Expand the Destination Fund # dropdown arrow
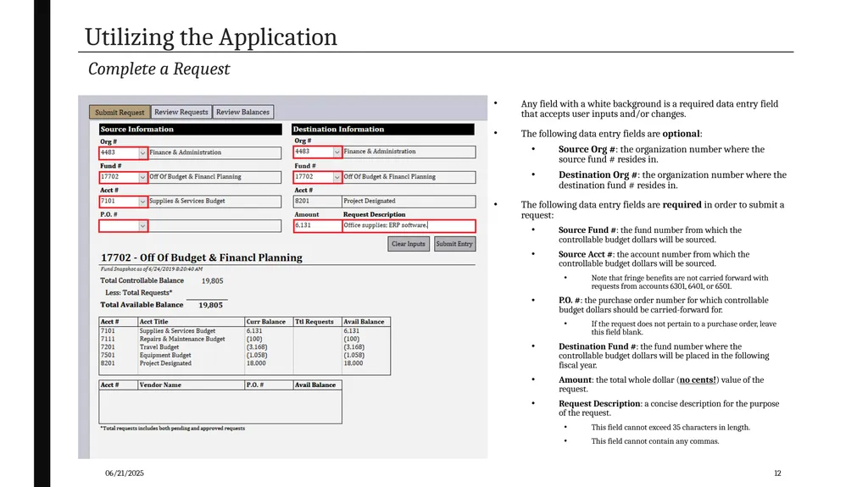 [x=337, y=177]
